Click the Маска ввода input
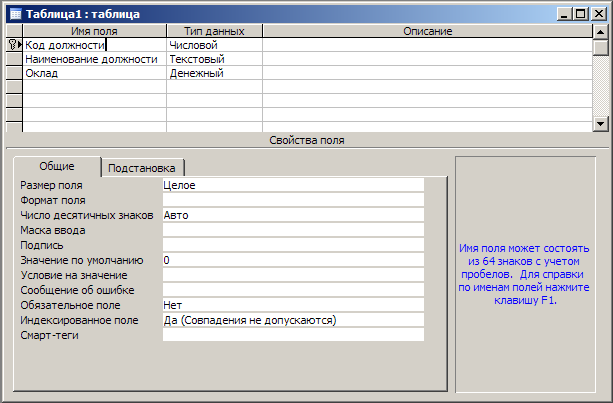 tap(293, 230)
